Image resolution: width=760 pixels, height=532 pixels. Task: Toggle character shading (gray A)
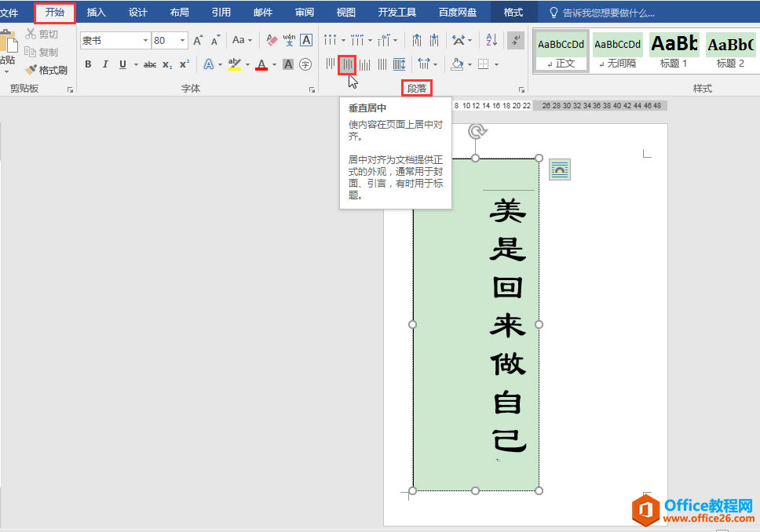tap(288, 64)
